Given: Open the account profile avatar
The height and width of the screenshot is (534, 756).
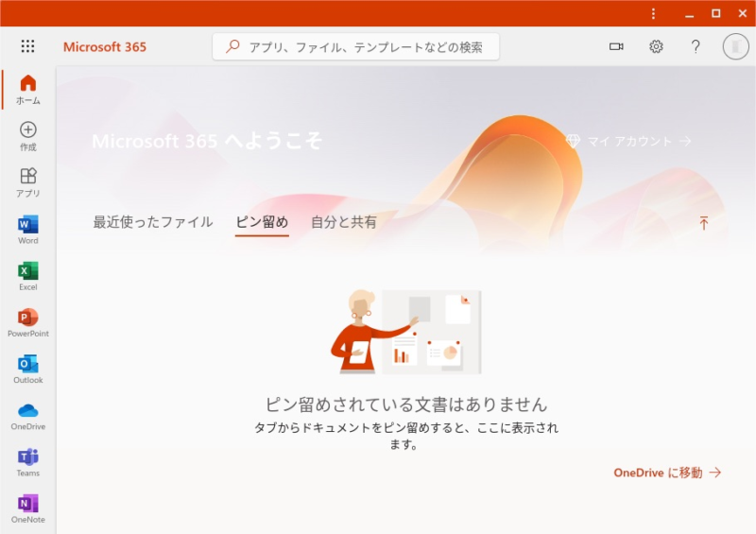Looking at the screenshot, I should coord(736,46).
